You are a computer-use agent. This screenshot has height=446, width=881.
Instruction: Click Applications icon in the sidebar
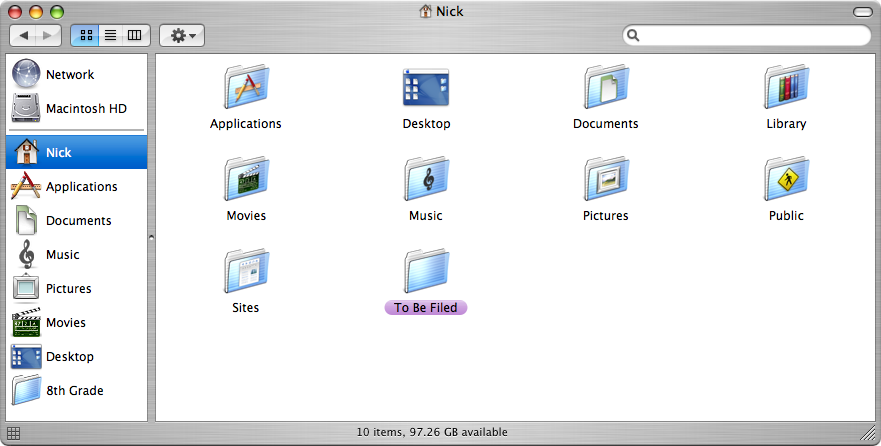pos(26,186)
